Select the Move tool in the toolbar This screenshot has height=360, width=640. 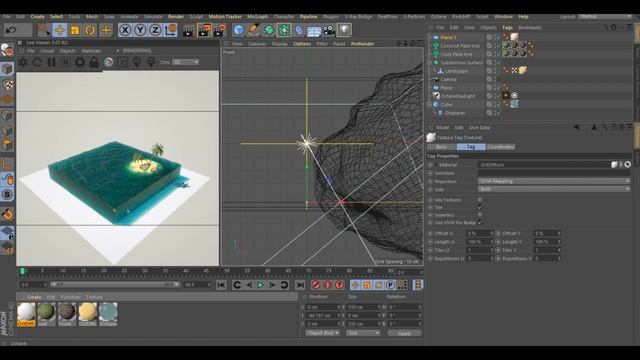click(60, 30)
